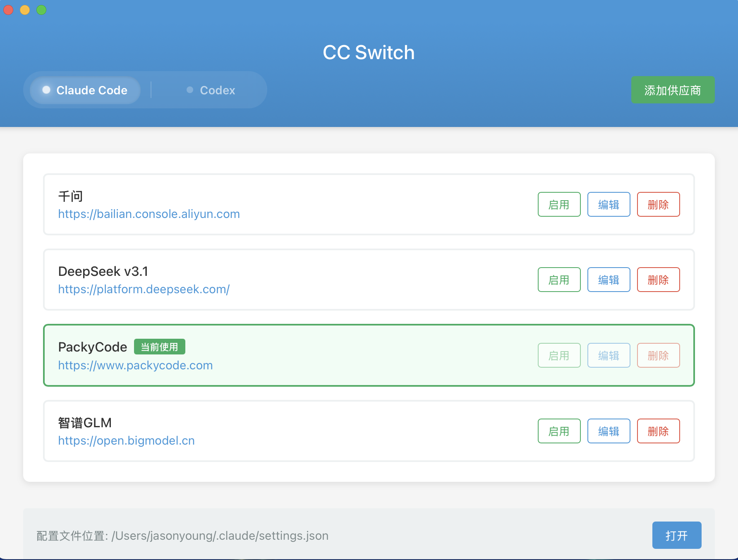Edit the DeepSeek v3.1 provider
The image size is (738, 560).
609,280
